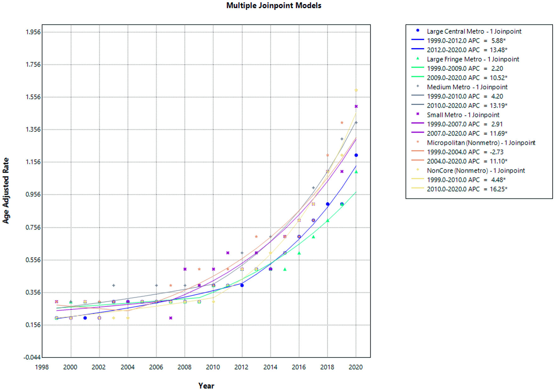Click the NonCore (Nonmetro) yellow legend marker
Viewport: 557px width, 392px height.
tap(418, 170)
